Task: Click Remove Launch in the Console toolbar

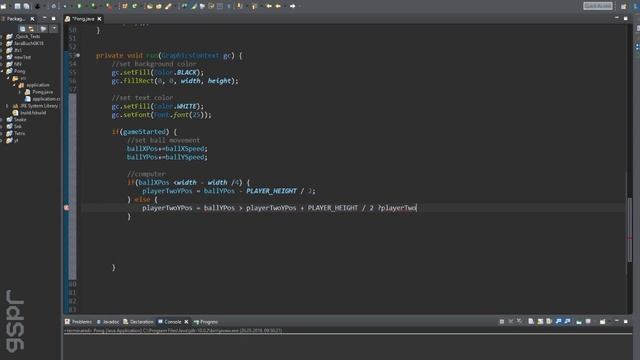Action: coord(511,322)
